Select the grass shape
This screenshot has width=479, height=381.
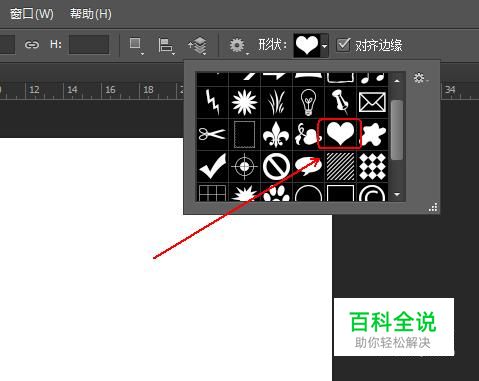[276, 102]
